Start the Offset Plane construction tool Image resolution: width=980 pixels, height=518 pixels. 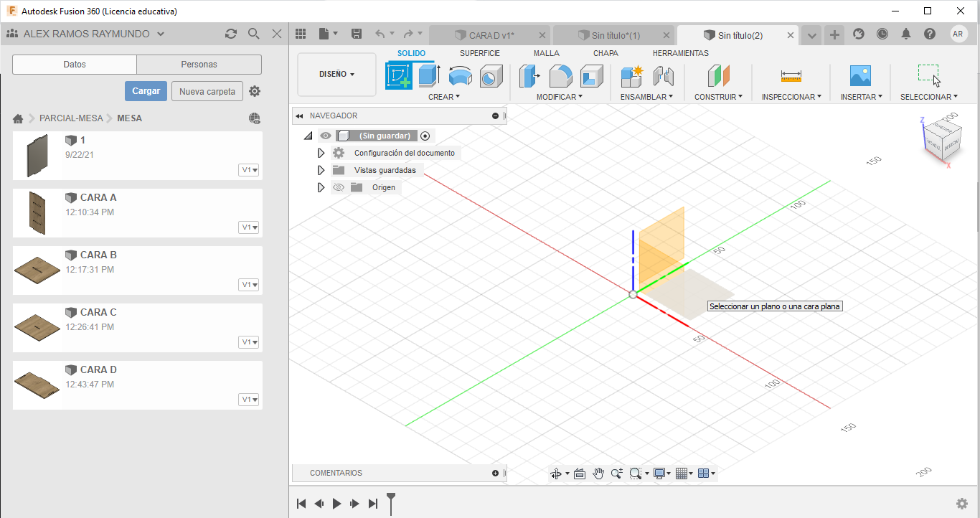(x=718, y=76)
